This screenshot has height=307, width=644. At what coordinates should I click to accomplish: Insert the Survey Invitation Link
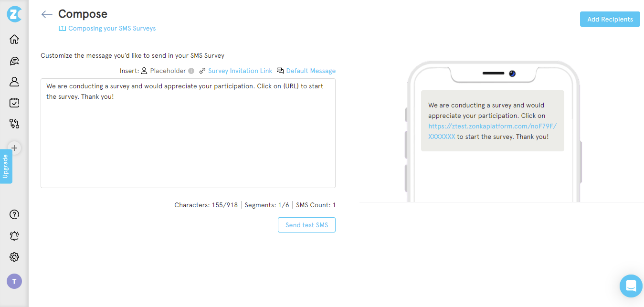[x=236, y=71]
